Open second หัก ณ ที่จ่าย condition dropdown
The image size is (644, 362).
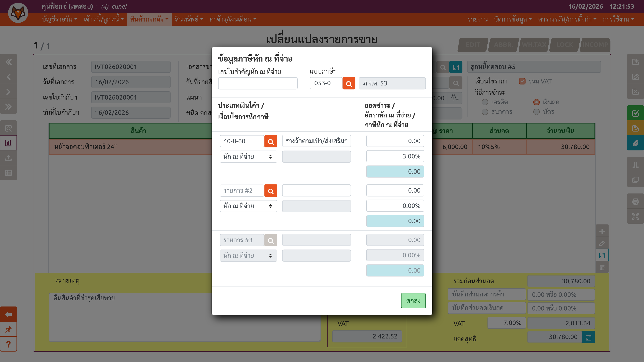click(x=248, y=206)
